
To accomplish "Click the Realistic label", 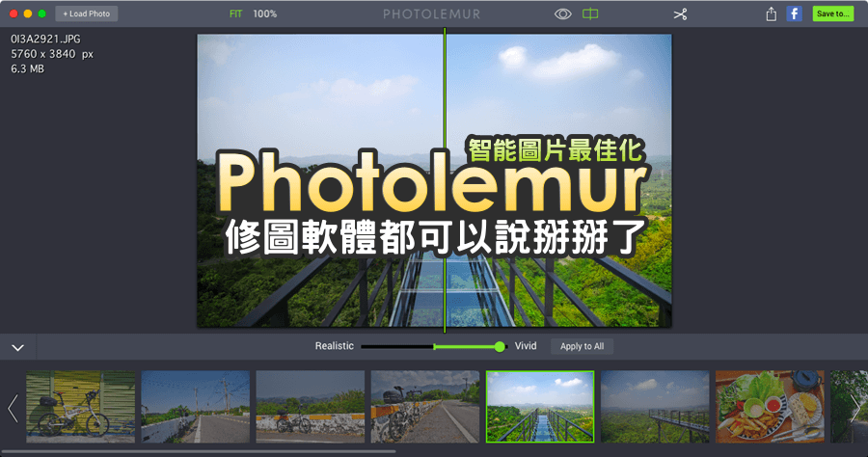I will point(335,346).
